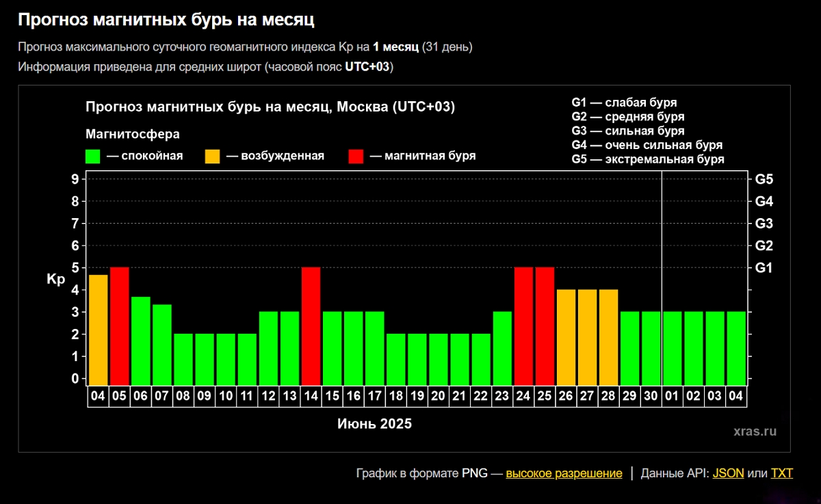Click the G1 storm level label
This screenshot has width=821, height=504.
pos(764,267)
